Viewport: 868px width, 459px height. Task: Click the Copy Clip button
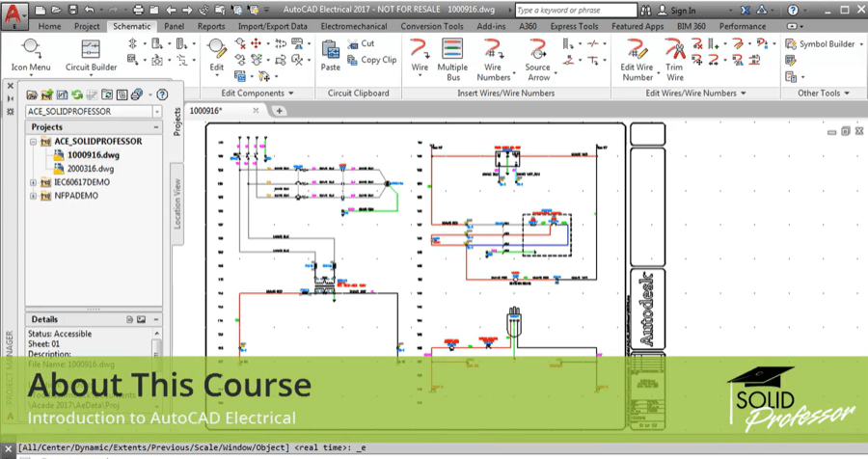pos(372,60)
